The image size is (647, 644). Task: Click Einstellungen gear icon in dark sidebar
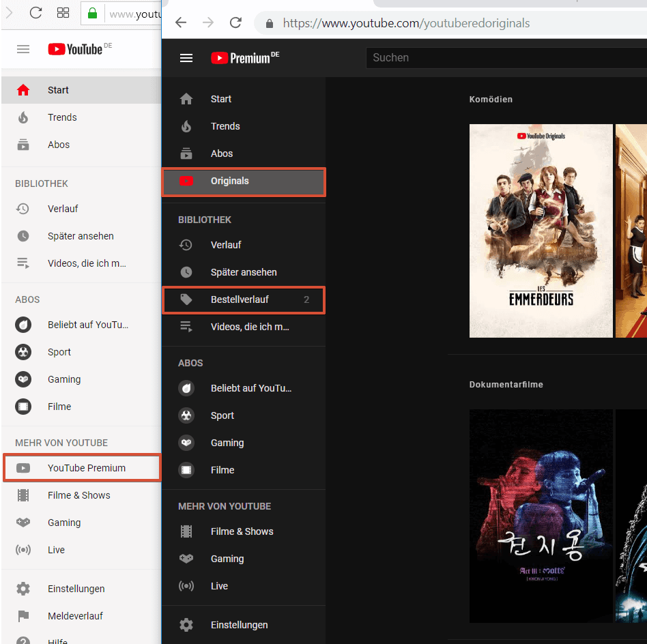click(186, 625)
